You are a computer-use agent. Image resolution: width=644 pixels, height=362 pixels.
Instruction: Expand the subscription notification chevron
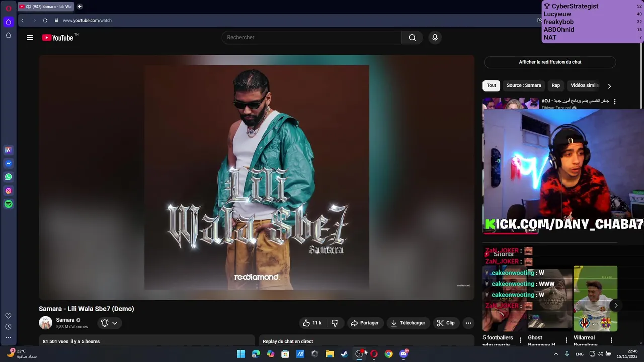tap(115, 323)
